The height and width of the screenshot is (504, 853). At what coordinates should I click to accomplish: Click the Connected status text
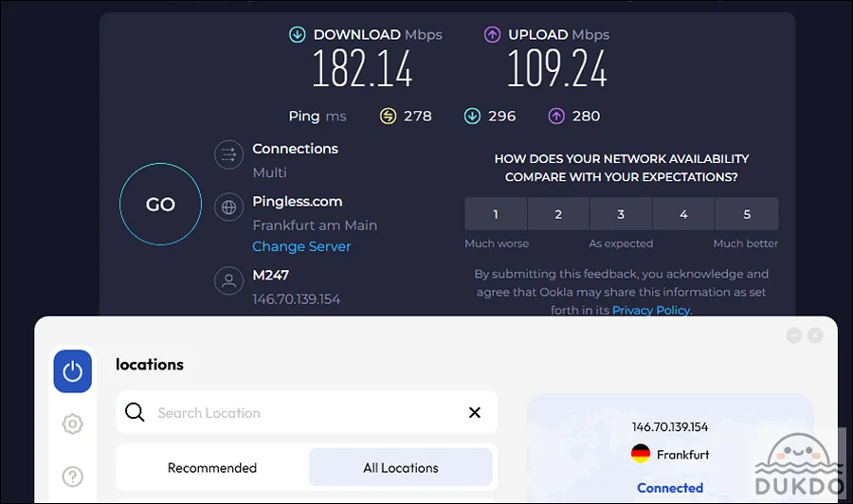click(670, 488)
